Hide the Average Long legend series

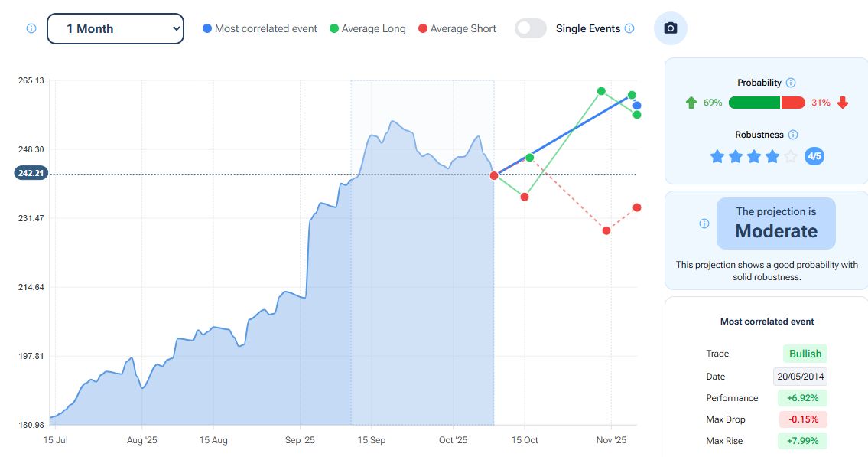coord(367,28)
